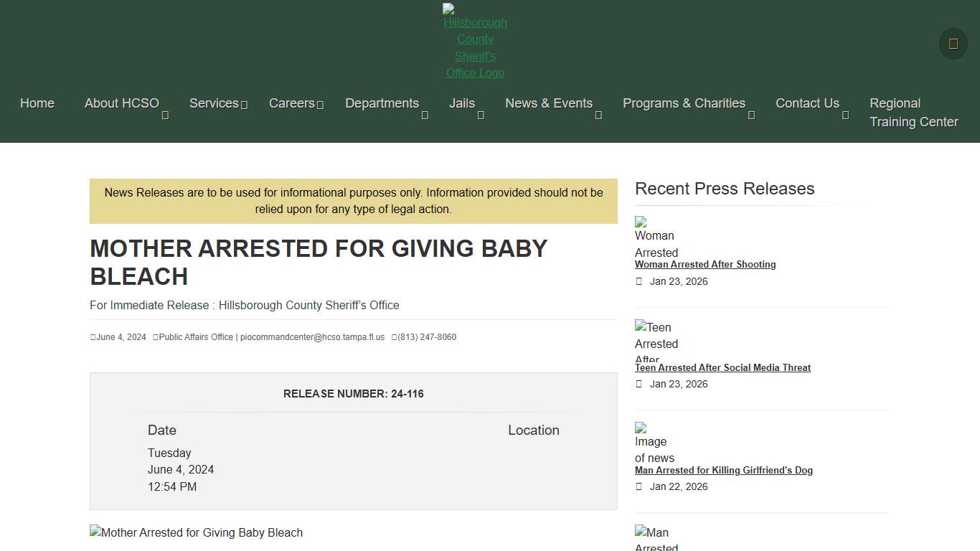The image size is (980, 551).
Task: Navigate to the Jails section
Action: [x=461, y=103]
